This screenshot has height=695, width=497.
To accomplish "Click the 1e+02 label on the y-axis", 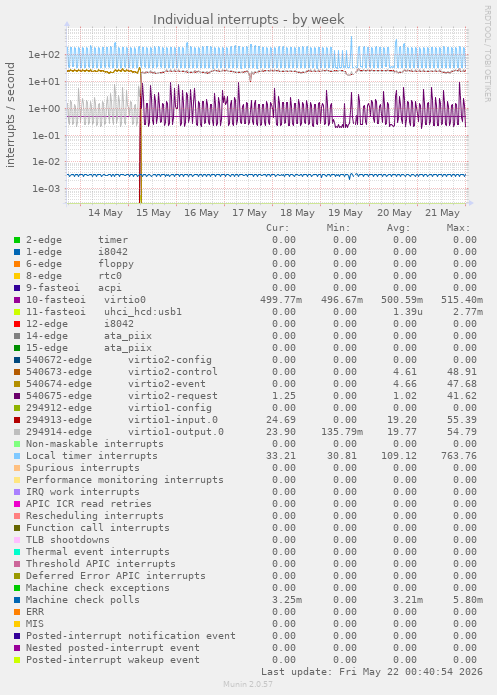I will pos(44,55).
